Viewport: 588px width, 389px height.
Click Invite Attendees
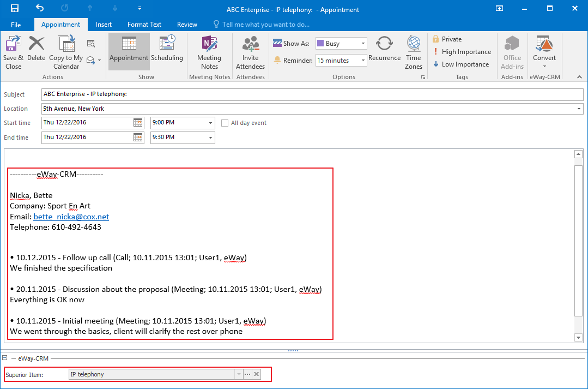251,53
